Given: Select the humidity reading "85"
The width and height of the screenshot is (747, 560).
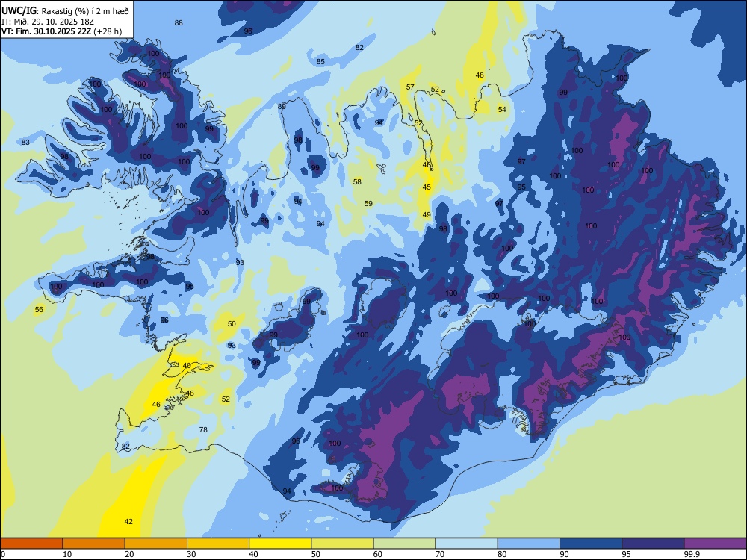Looking at the screenshot, I should click(320, 62).
